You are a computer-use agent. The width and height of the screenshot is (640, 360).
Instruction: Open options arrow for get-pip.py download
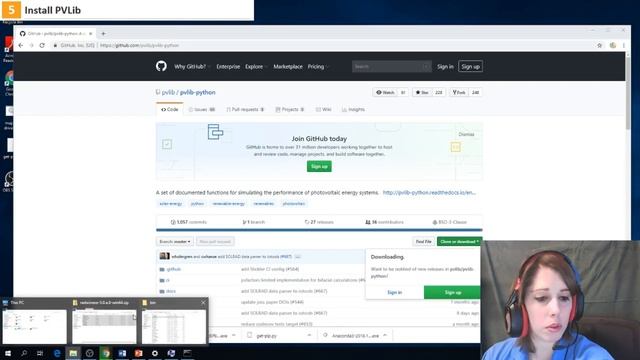pyautogui.click(x=309, y=335)
